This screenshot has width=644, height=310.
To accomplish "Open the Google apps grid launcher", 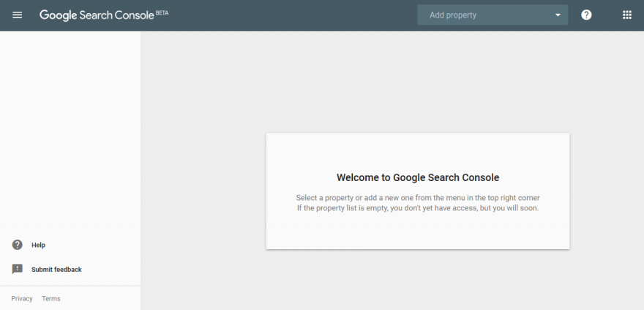I will pyautogui.click(x=626, y=15).
